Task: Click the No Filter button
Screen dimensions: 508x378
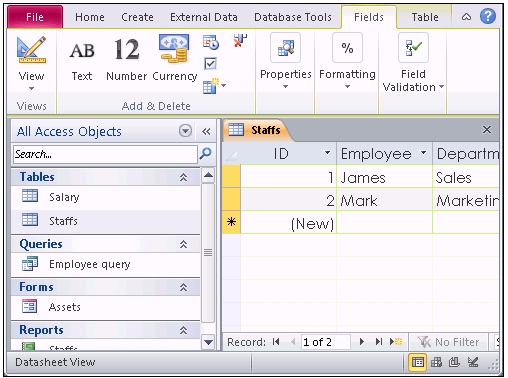Action: 448,342
